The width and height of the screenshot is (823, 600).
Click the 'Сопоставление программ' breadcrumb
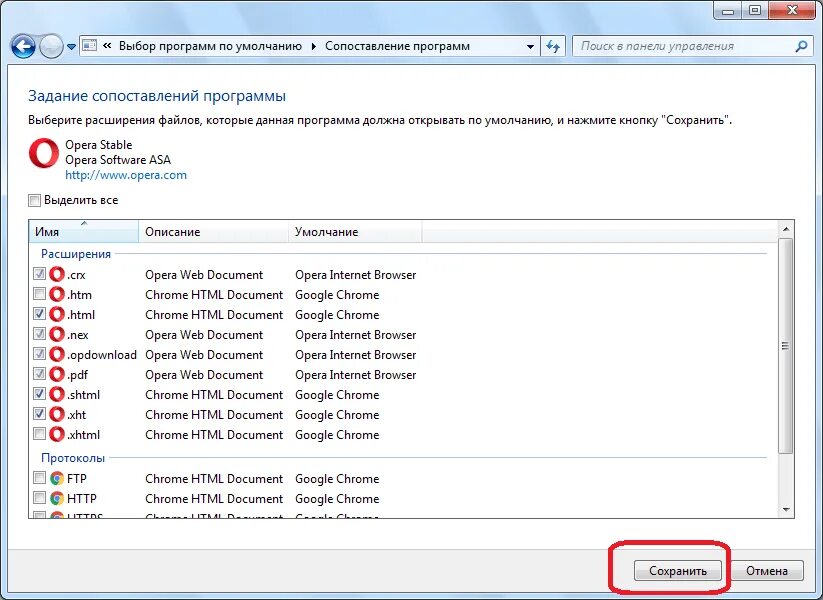coord(397,46)
